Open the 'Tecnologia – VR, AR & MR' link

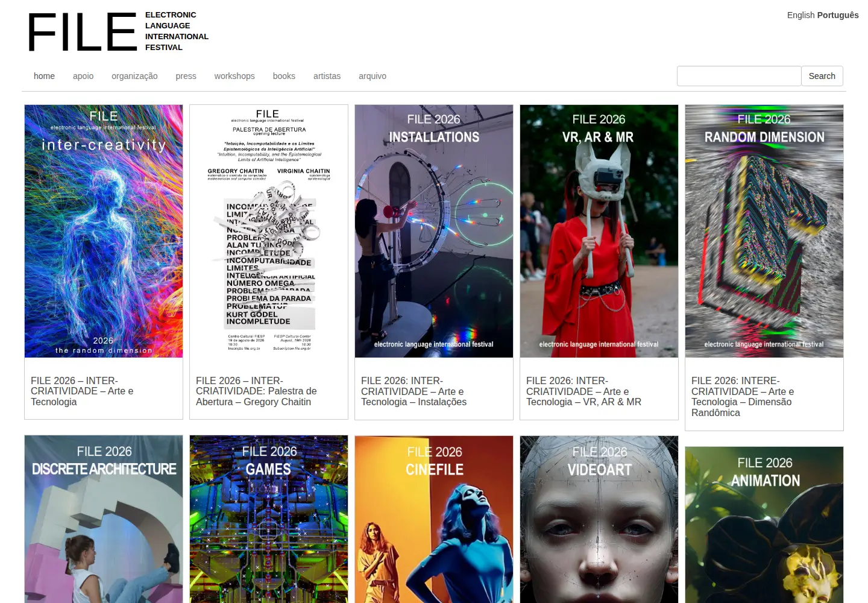(x=583, y=391)
